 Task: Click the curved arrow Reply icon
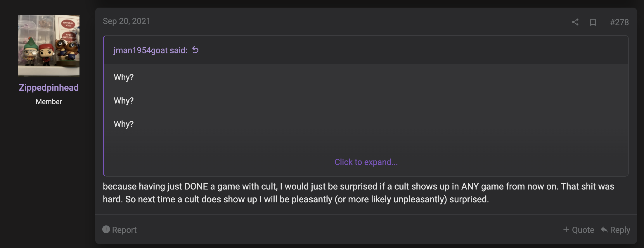coord(604,230)
